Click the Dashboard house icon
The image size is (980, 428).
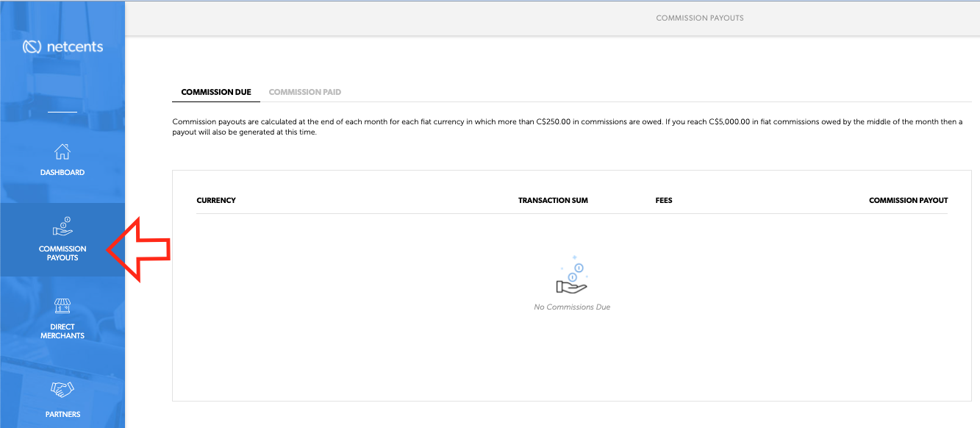tap(62, 151)
